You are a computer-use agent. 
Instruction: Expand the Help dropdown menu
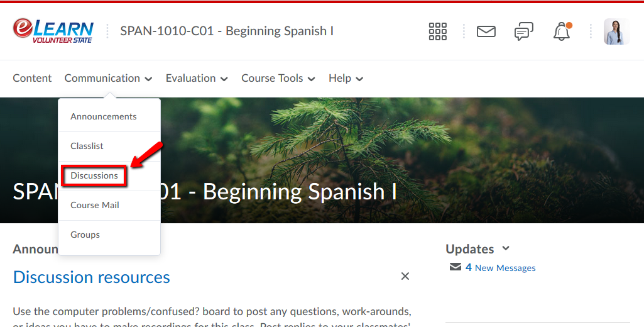pyautogui.click(x=346, y=79)
